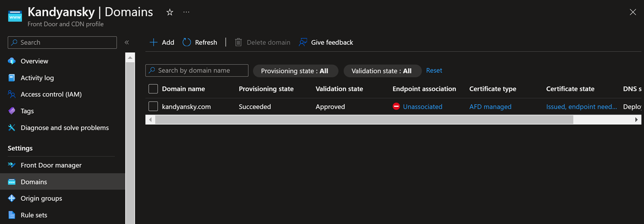644x224 pixels.
Task: Tick the select-all domains header checkbox
Action: pyautogui.click(x=153, y=89)
